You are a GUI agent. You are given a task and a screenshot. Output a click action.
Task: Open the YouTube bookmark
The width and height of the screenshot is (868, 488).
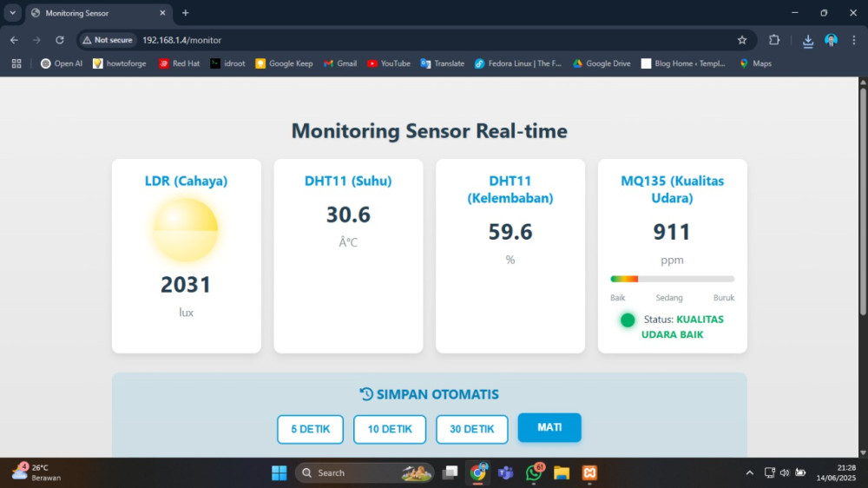[x=389, y=63]
